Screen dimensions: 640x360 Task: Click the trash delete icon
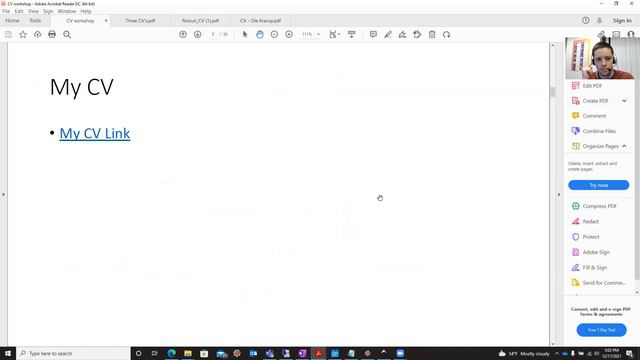(432, 35)
